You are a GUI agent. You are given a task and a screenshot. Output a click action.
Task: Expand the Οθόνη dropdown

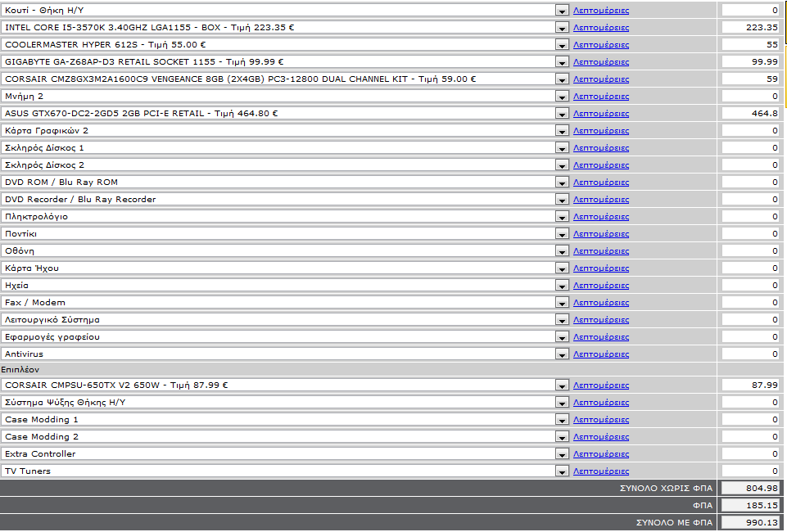[x=285, y=250]
